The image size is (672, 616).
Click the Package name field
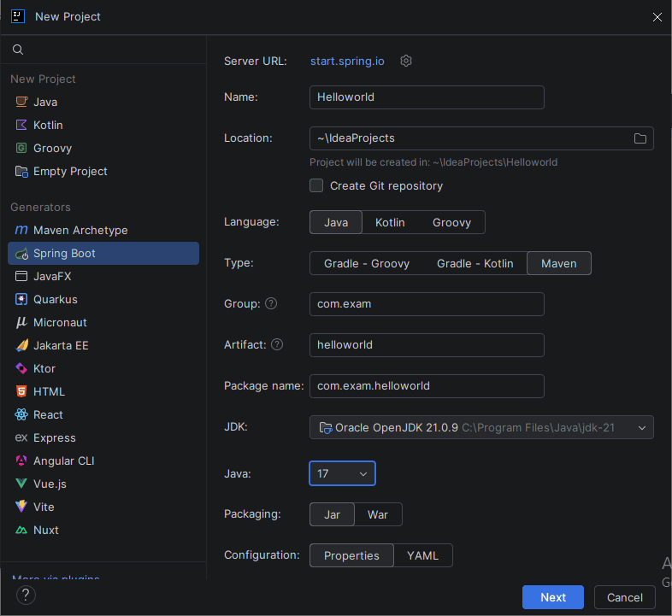(427, 386)
